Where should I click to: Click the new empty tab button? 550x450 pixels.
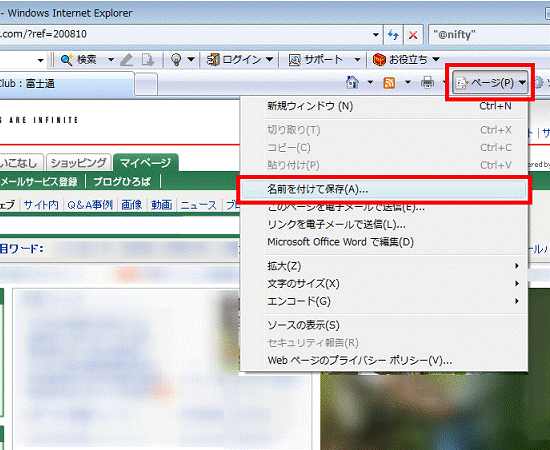146,83
